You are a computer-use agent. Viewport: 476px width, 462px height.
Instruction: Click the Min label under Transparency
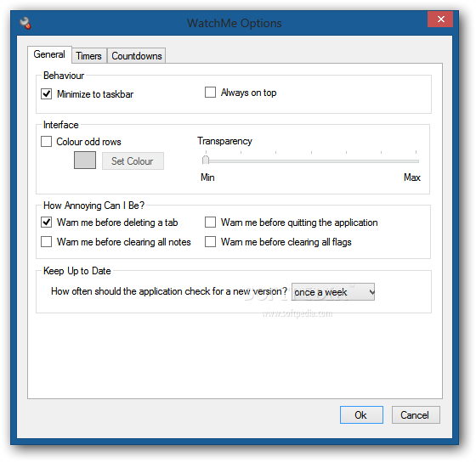[x=207, y=177]
